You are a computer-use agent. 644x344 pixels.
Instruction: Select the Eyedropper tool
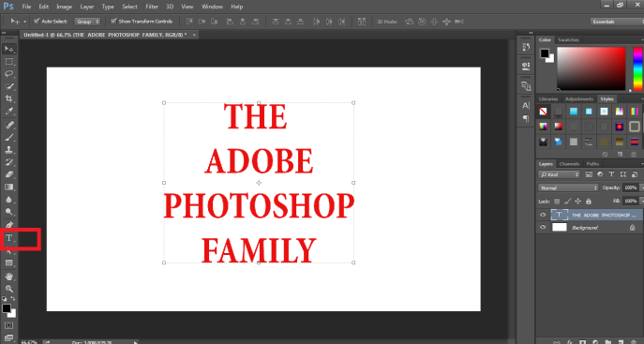click(9, 111)
